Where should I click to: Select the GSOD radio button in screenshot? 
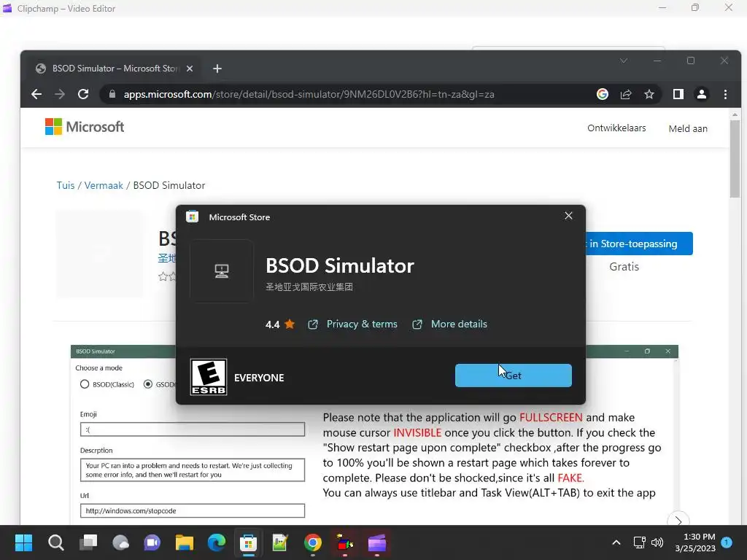pos(148,384)
